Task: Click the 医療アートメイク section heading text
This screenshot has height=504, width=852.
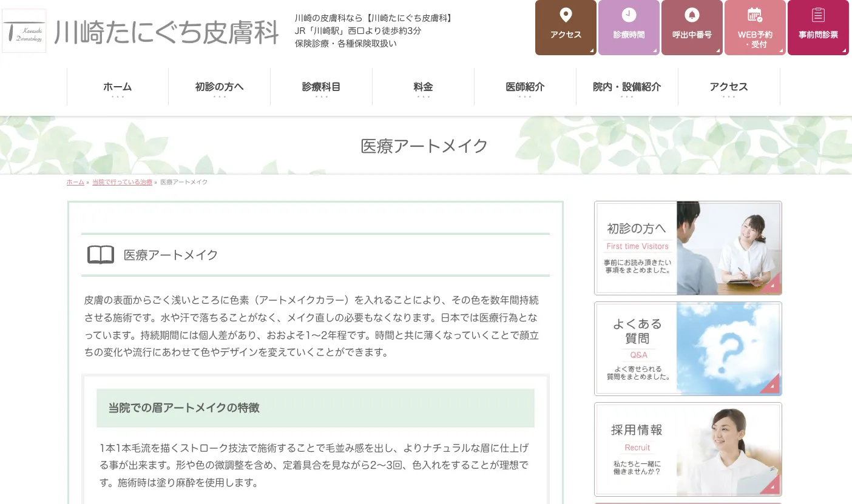Action: (171, 255)
